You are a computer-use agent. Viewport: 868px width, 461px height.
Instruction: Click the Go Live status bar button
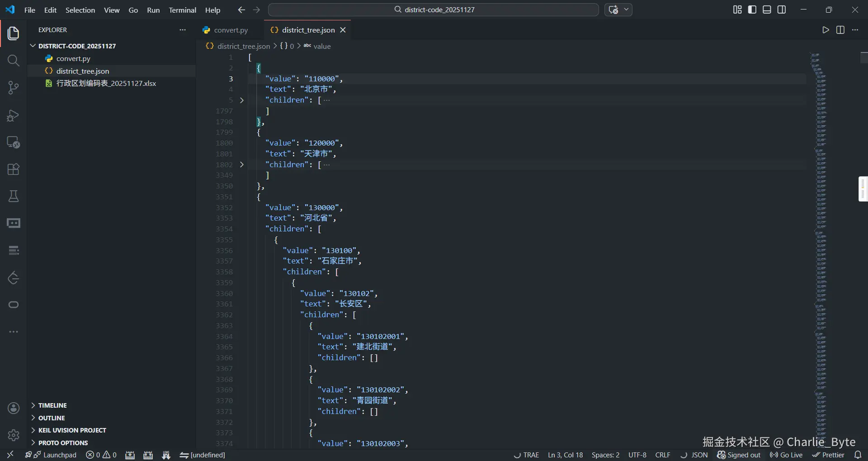pos(786,455)
